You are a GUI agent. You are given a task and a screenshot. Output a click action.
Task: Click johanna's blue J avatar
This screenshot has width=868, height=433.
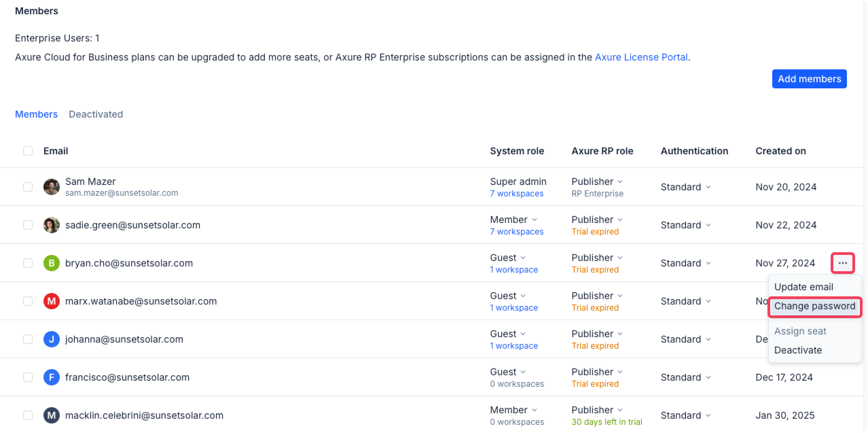click(x=52, y=339)
